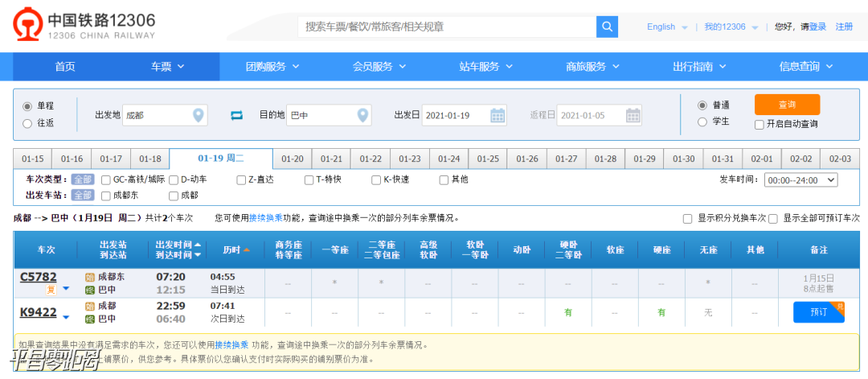Open the return date calendar icon

point(633,115)
